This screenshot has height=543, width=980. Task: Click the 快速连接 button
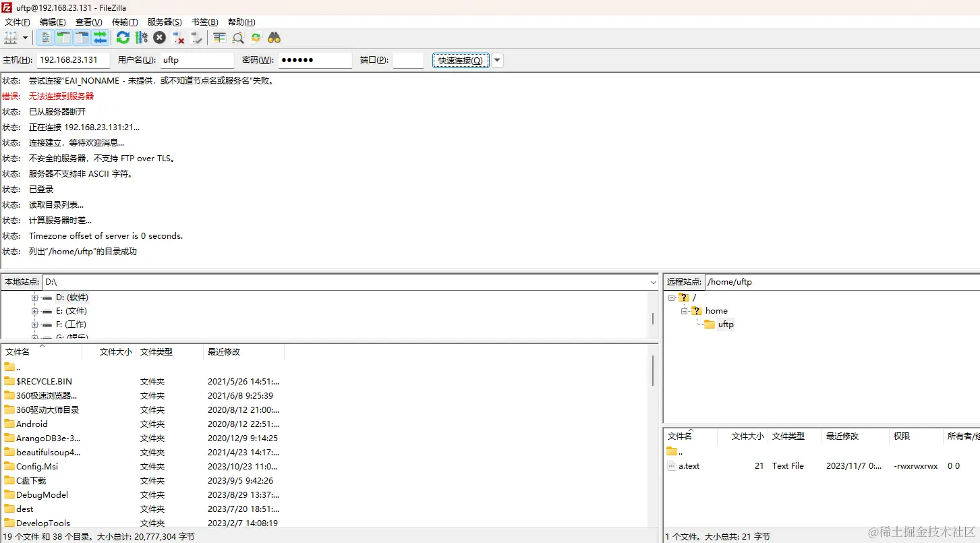(461, 60)
